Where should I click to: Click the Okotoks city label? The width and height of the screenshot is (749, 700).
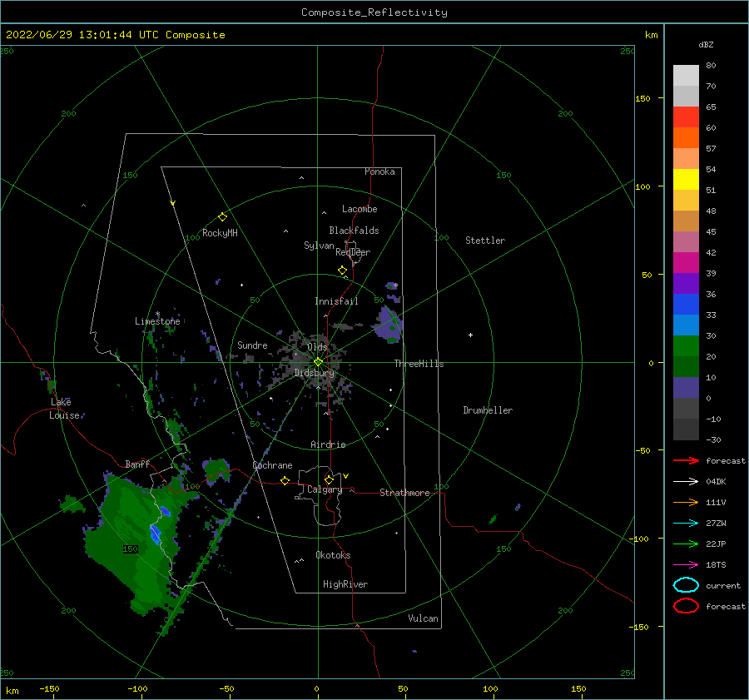click(333, 555)
